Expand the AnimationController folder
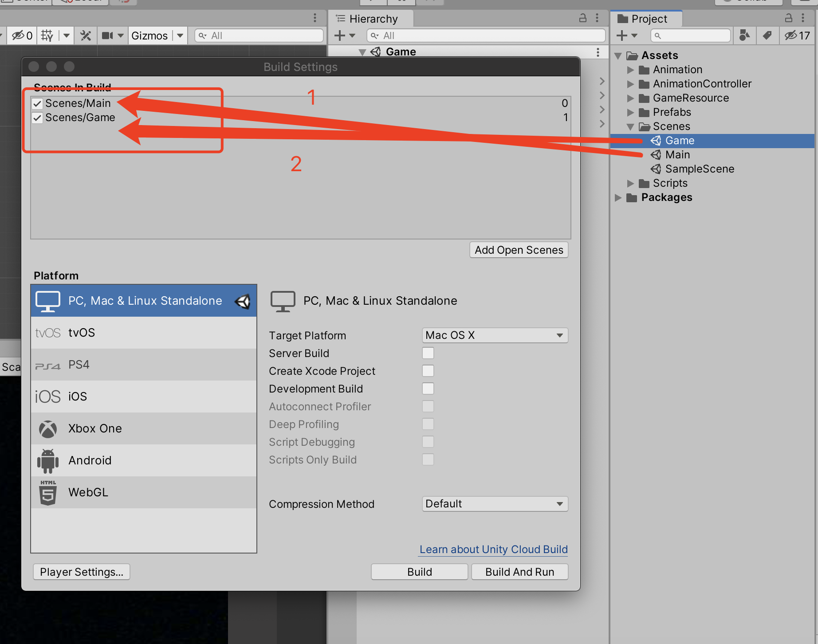The image size is (818, 644). pos(630,84)
